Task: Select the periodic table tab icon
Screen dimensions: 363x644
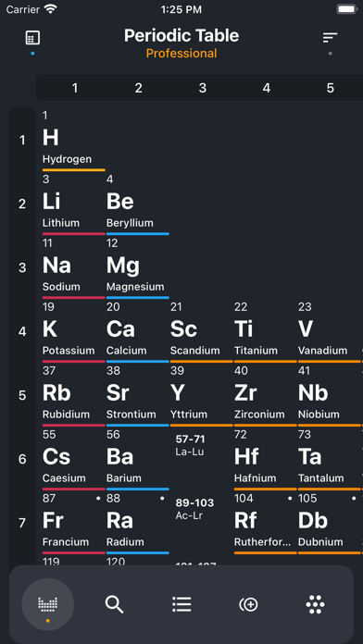Action: (47, 603)
